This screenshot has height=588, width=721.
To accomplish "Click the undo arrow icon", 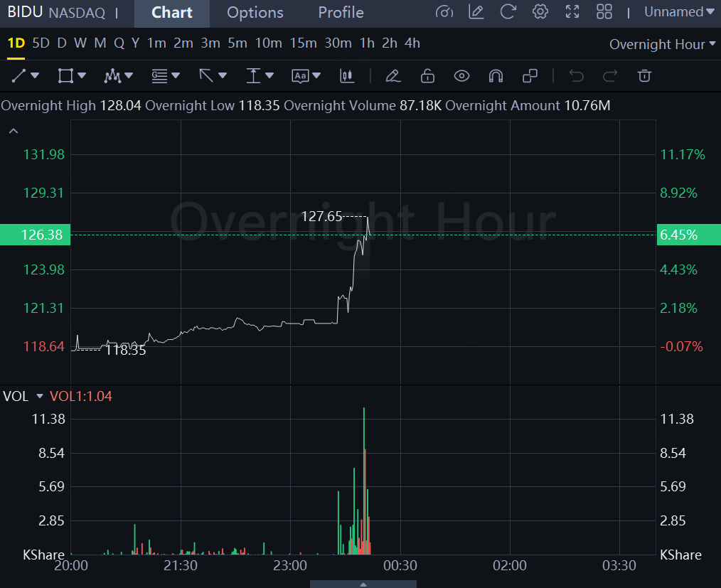I will point(576,76).
